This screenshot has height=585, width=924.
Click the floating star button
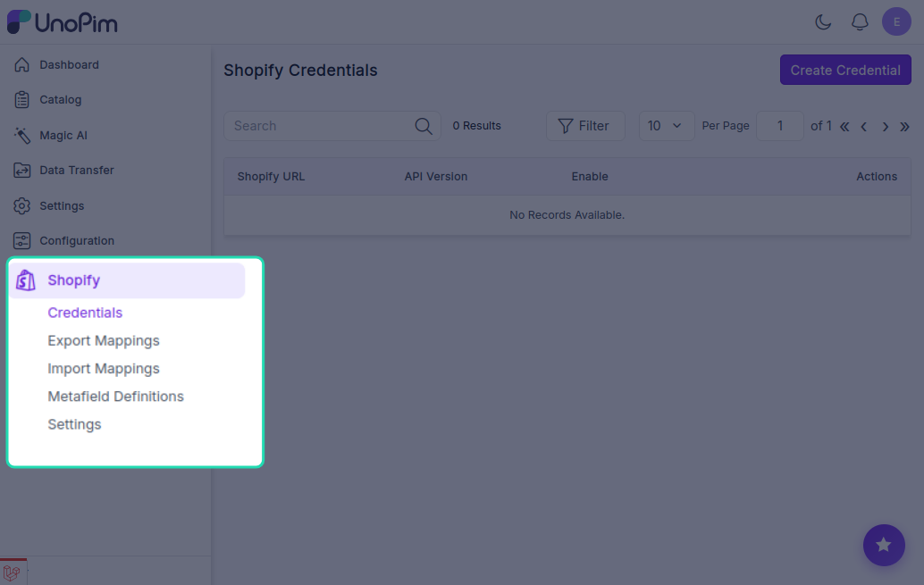click(x=884, y=545)
